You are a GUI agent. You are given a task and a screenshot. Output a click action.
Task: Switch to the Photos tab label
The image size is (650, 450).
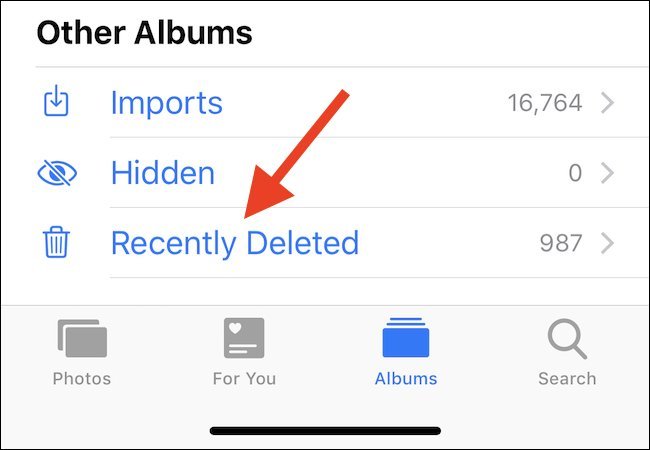pos(82,379)
